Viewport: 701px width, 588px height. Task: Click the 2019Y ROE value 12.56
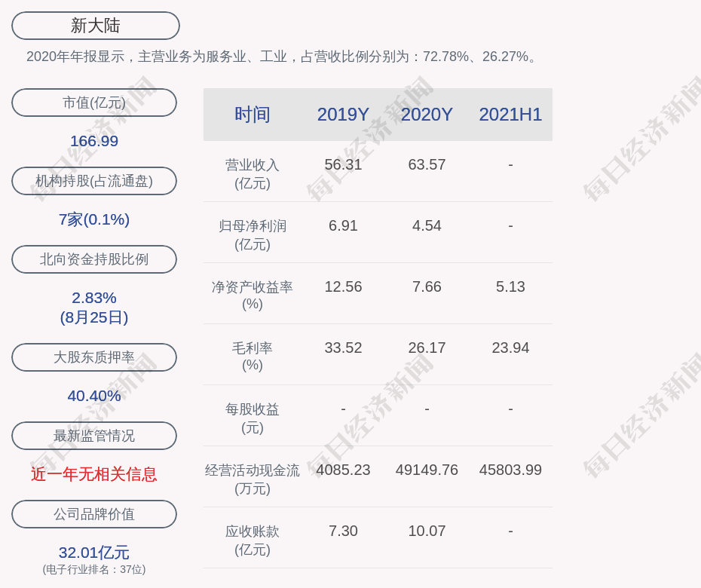(343, 286)
